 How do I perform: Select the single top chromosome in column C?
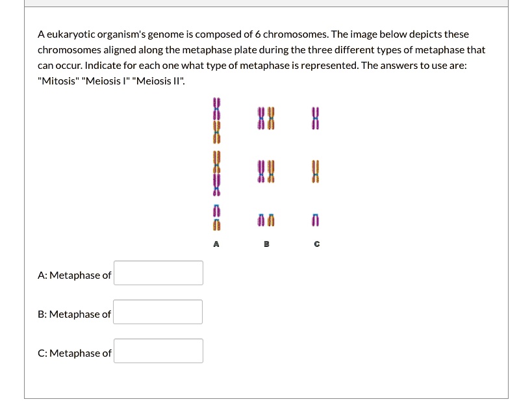click(316, 119)
